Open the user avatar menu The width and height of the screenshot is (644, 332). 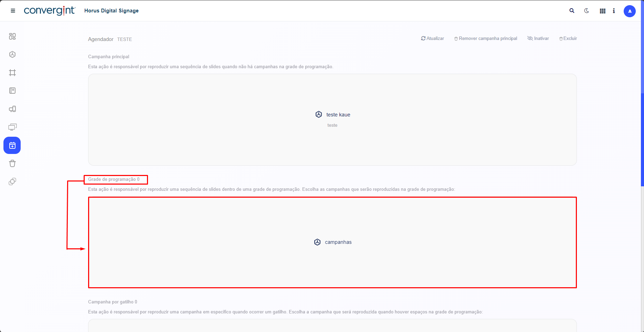(630, 11)
